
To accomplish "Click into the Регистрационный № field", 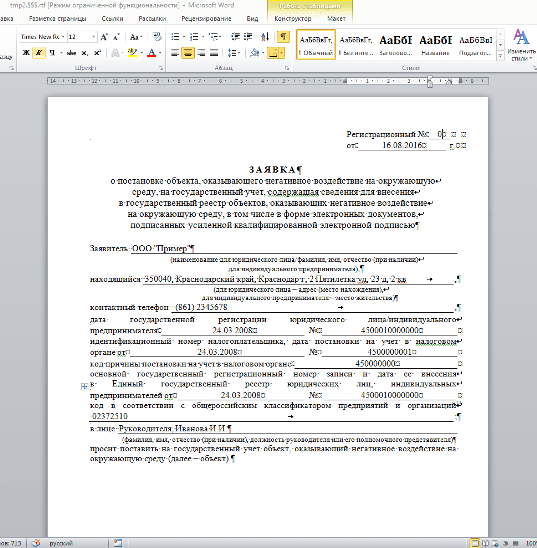I will coord(440,134).
